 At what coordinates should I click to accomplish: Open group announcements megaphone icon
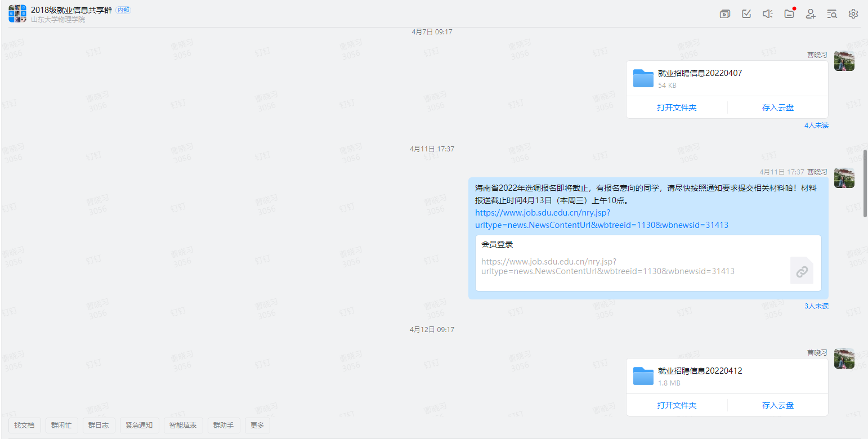(768, 14)
